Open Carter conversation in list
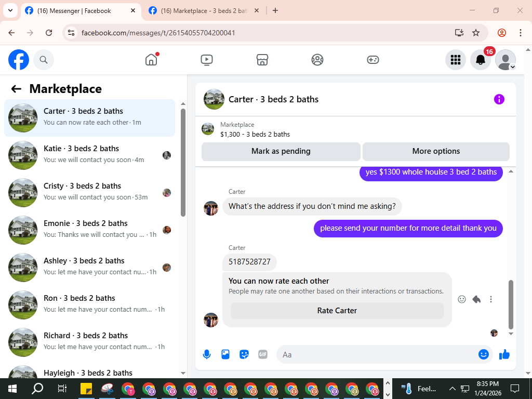Screen dimensions: 532x399 coord(89,118)
